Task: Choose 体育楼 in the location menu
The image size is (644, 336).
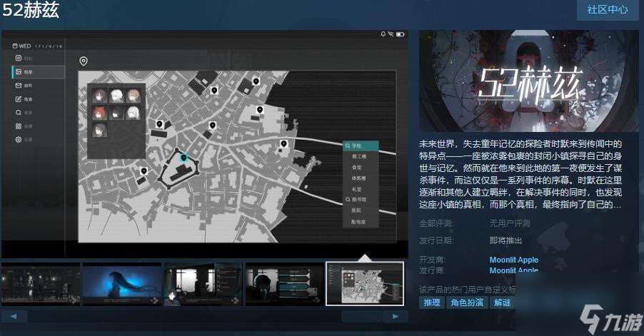Action: pos(361,178)
